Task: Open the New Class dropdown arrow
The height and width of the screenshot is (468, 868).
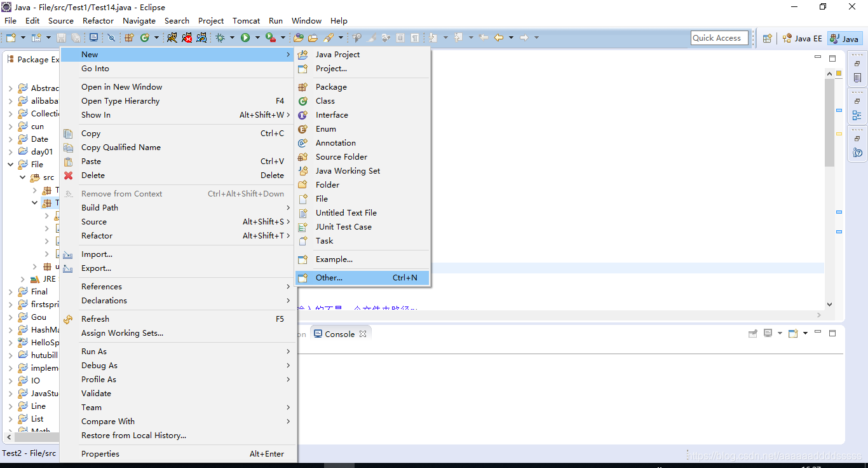Action: (x=156, y=38)
